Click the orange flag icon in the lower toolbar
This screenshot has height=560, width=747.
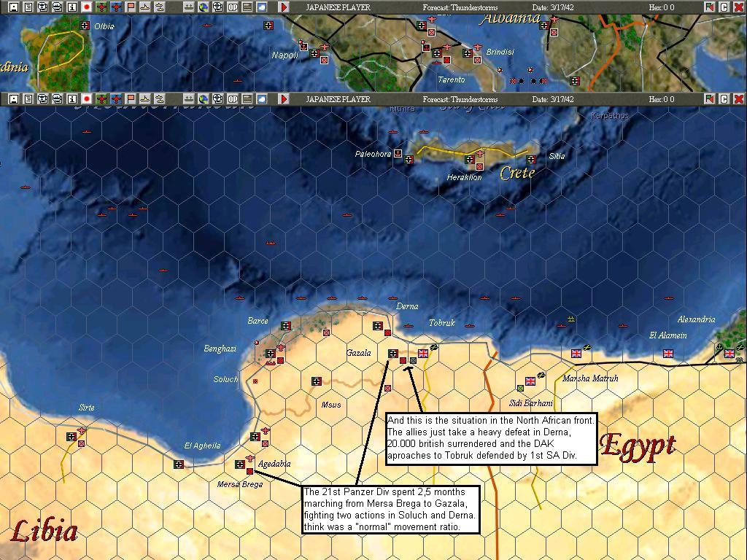(130, 99)
